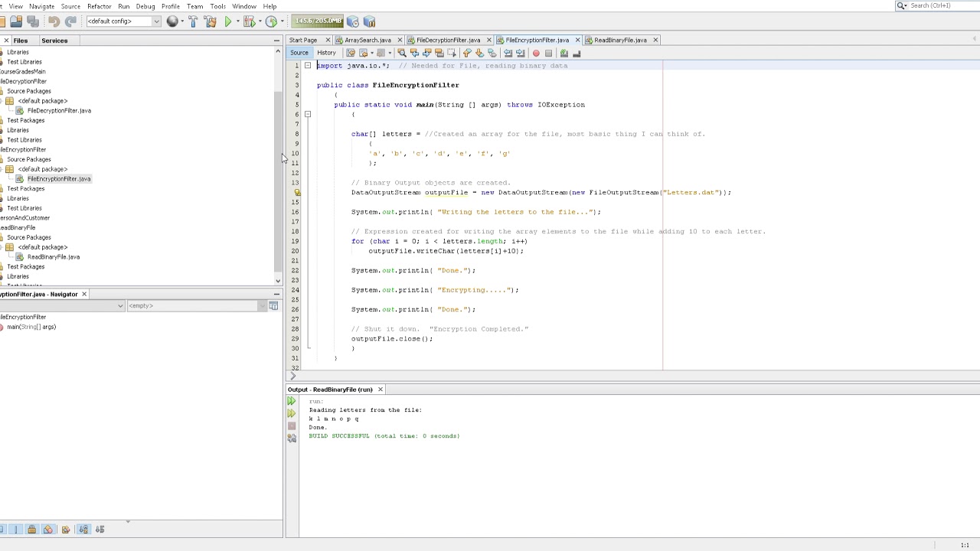
Task: Open the Refactor menu
Action: pos(99,6)
